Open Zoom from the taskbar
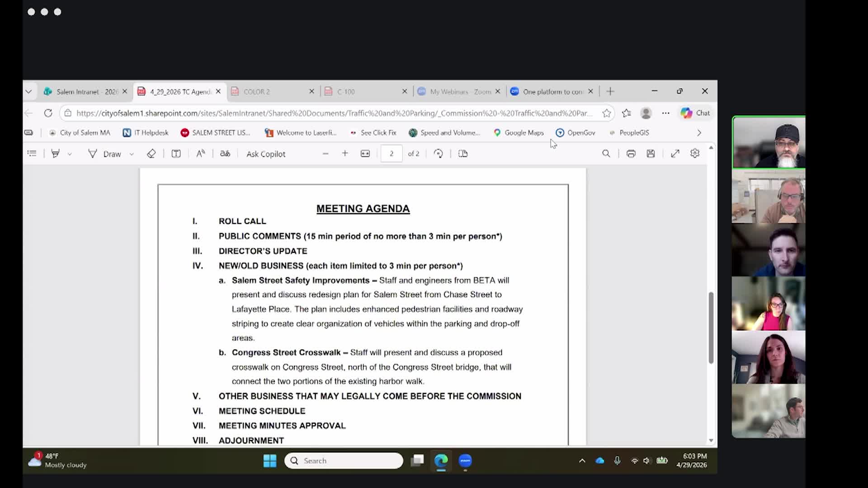The height and width of the screenshot is (488, 868). pos(465,461)
